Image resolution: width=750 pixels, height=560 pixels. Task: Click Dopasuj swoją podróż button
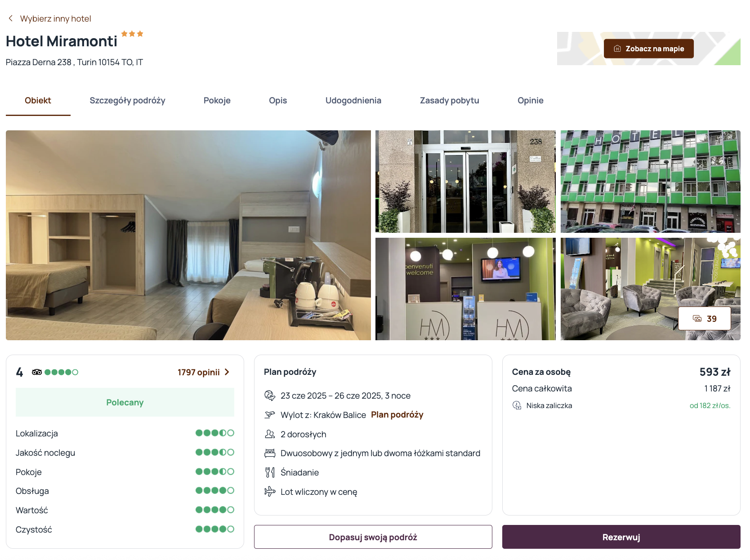pos(373,537)
